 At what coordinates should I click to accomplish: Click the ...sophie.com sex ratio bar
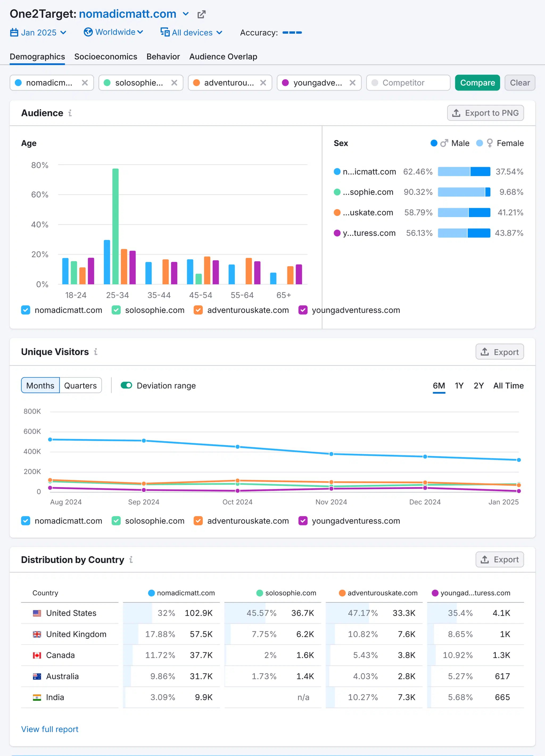point(464,192)
